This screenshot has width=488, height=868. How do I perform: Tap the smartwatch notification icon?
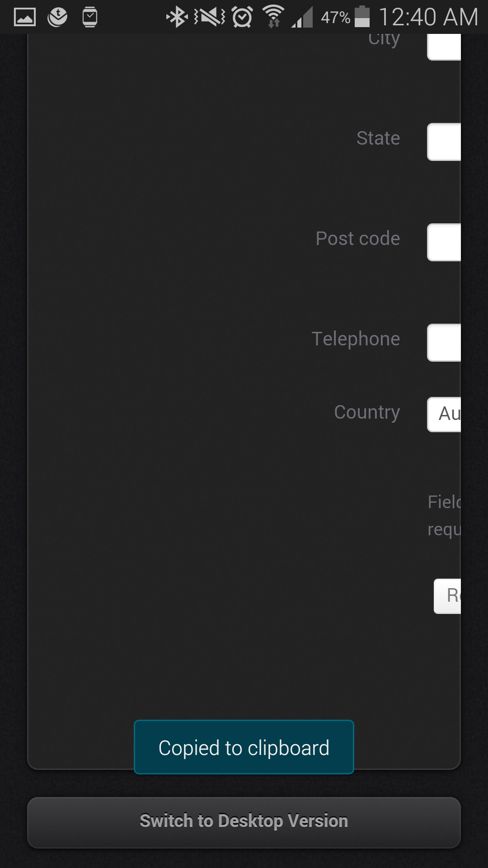coord(90,17)
